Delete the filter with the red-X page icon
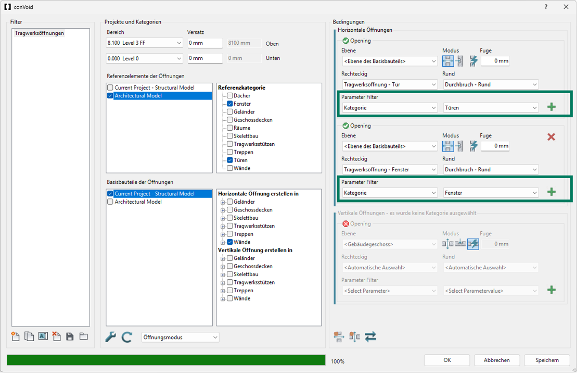Image resolution: width=588 pixels, height=375 pixels. point(56,336)
